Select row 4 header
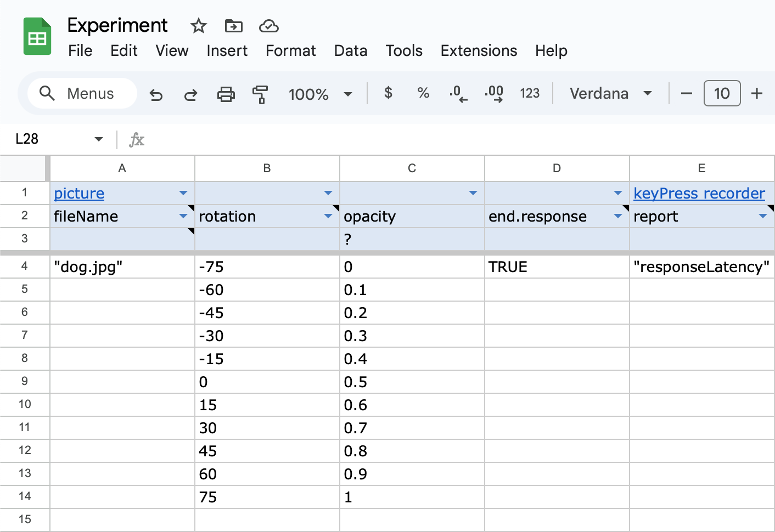This screenshot has height=532, width=775. click(x=25, y=266)
